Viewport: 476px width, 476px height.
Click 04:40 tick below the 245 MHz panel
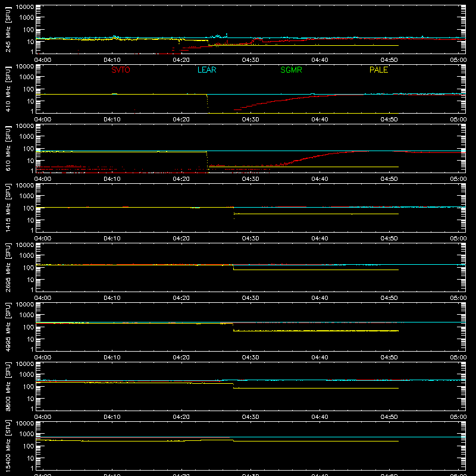coord(320,60)
